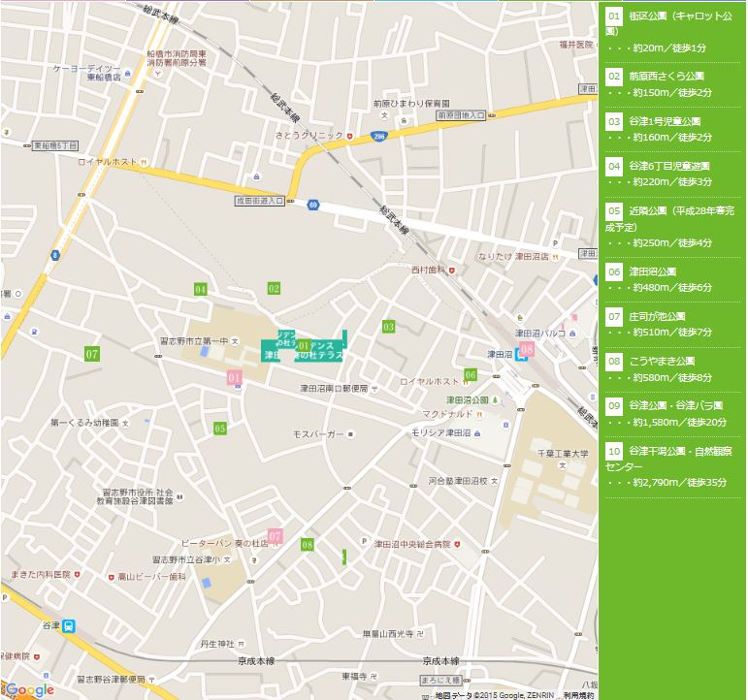Image resolution: width=748 pixels, height=700 pixels.
Task: Click the green 05 map marker
Action: [220, 428]
